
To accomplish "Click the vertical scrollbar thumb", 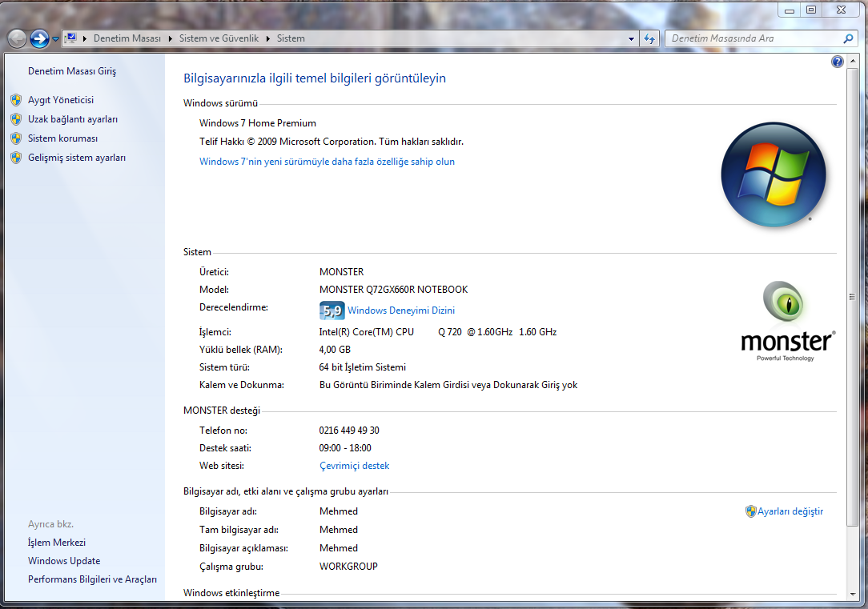I will pos(852,297).
